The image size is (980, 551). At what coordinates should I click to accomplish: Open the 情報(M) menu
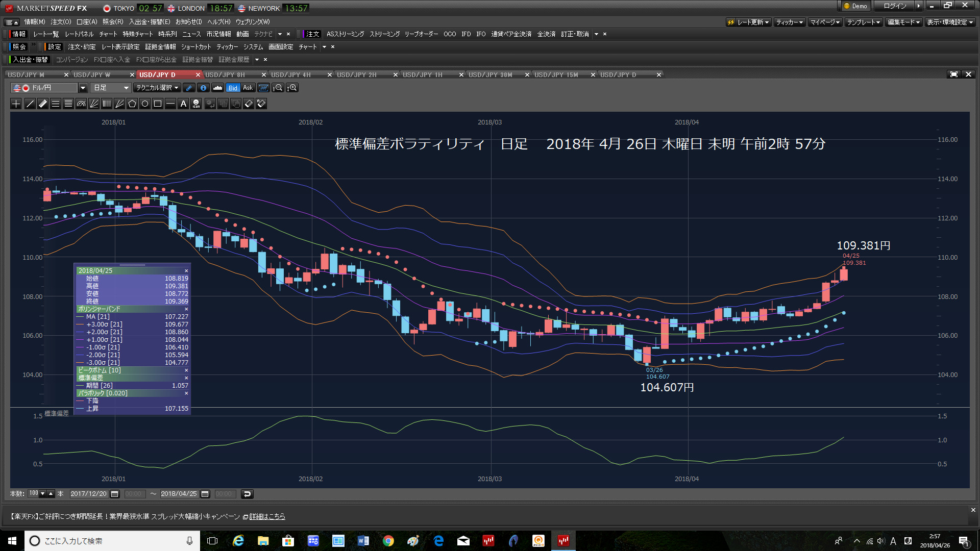click(x=35, y=22)
